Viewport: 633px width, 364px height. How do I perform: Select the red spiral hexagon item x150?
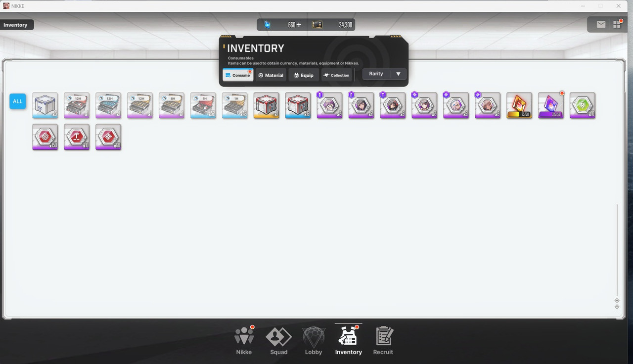[x=45, y=137]
